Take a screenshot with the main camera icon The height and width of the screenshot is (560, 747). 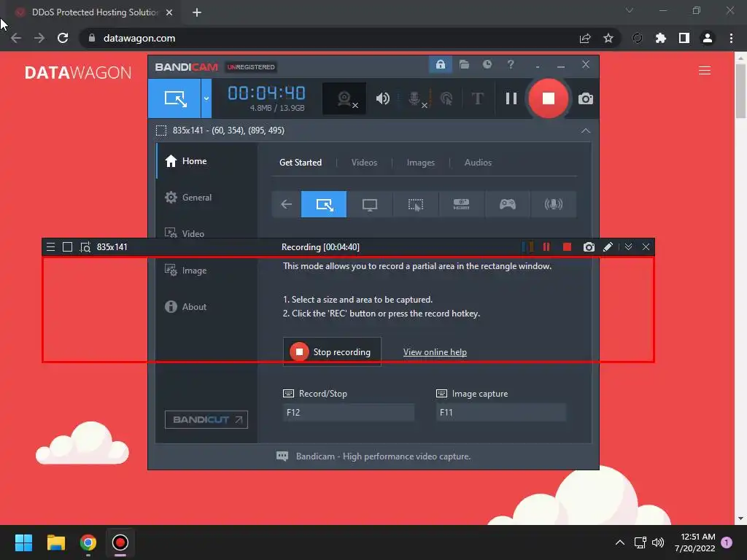click(586, 98)
